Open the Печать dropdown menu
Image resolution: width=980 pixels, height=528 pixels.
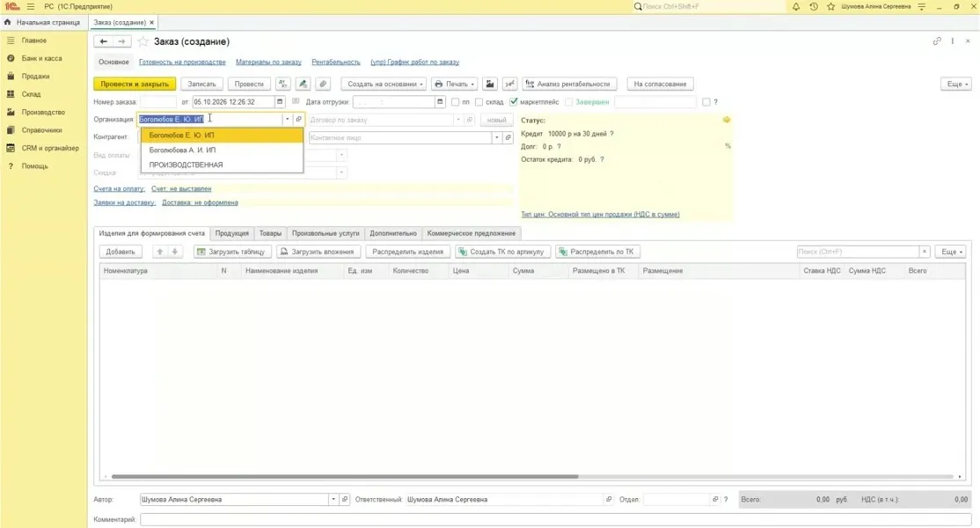[x=455, y=84]
